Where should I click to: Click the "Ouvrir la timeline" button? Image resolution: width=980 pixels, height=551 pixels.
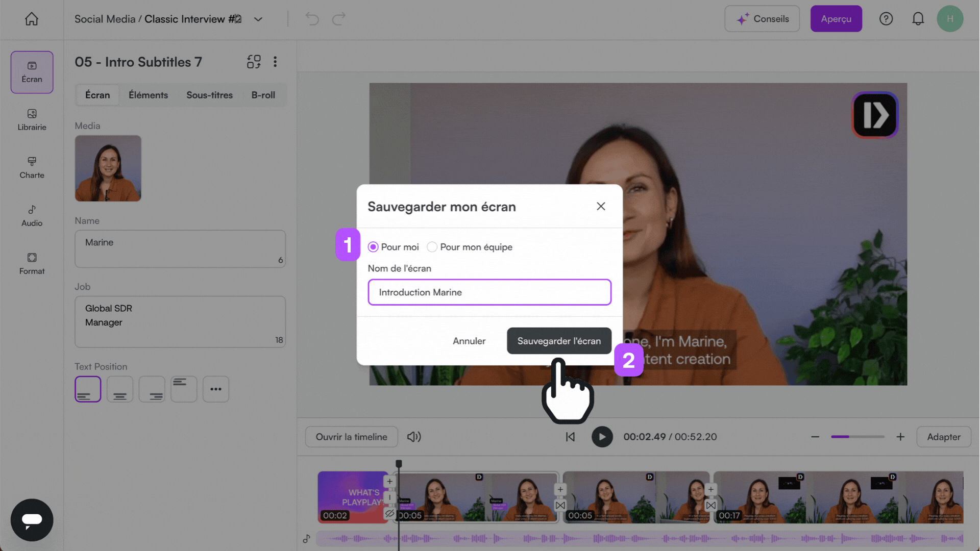click(x=351, y=437)
